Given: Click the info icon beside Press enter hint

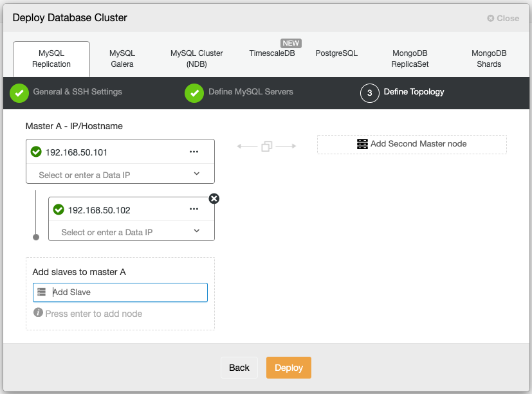Looking at the screenshot, I should click(x=38, y=312).
